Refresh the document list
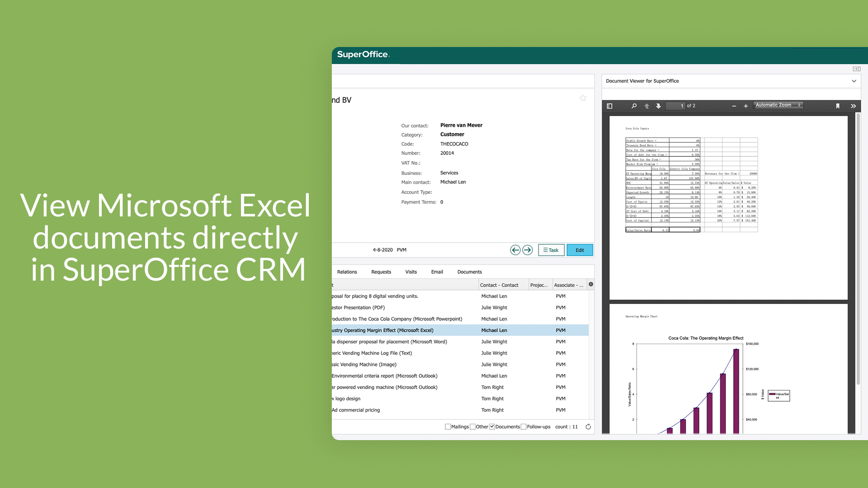 click(588, 427)
